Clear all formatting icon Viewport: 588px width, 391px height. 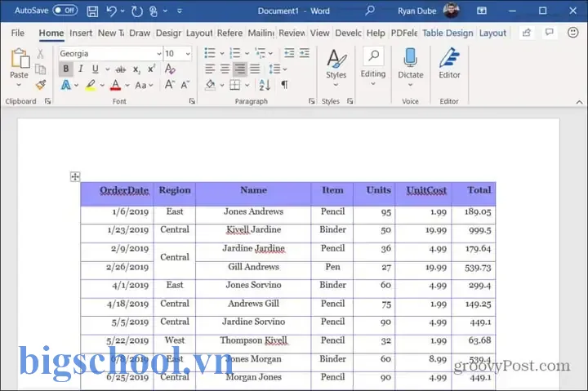170,69
